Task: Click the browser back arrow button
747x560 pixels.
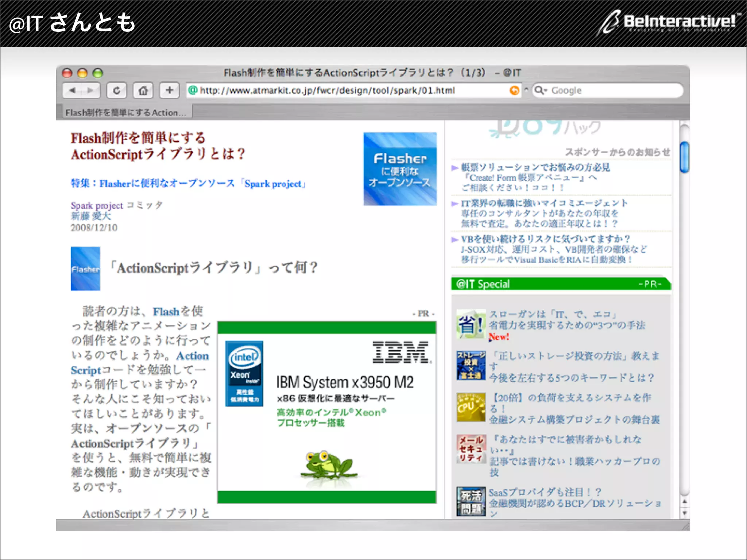Action: pos(73,90)
